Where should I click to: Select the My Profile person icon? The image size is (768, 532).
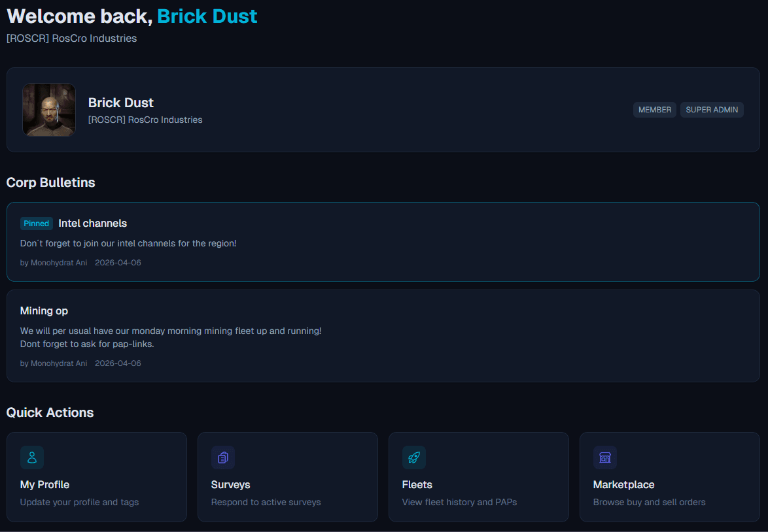point(32,457)
